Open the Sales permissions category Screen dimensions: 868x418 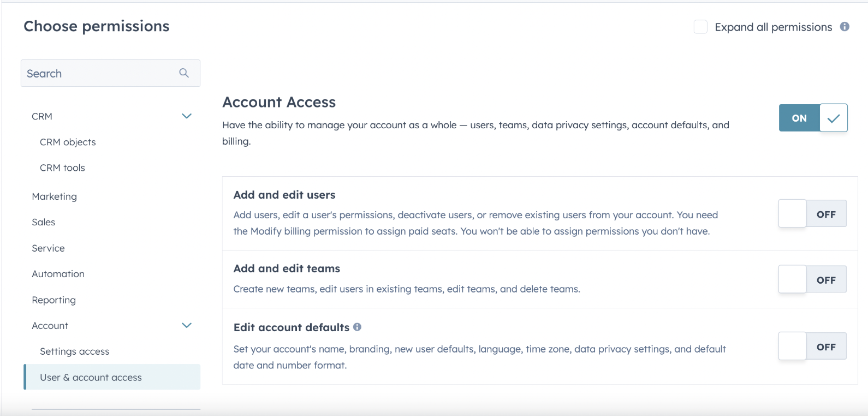pos(43,222)
